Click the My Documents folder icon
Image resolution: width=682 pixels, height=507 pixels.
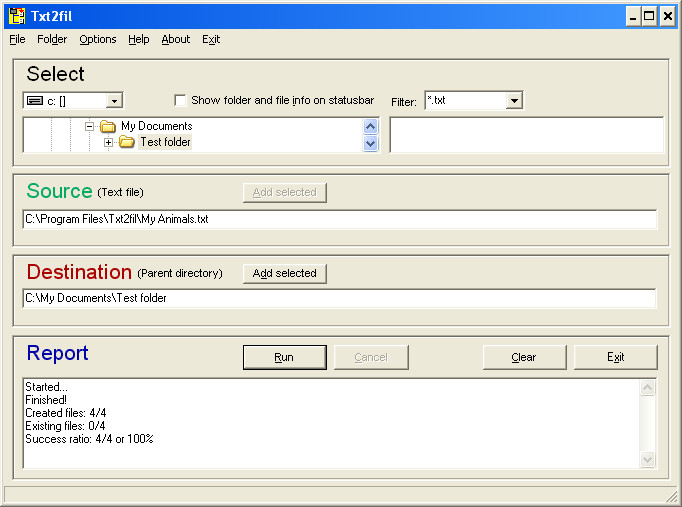click(108, 127)
